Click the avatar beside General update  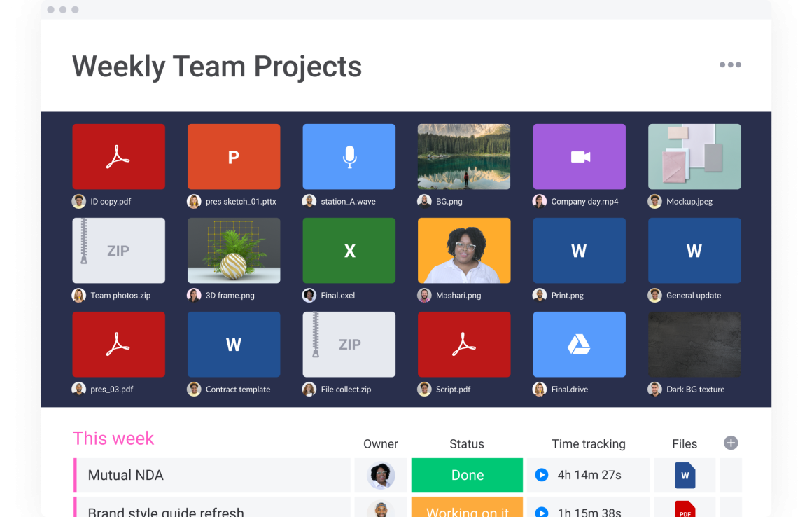coord(654,296)
